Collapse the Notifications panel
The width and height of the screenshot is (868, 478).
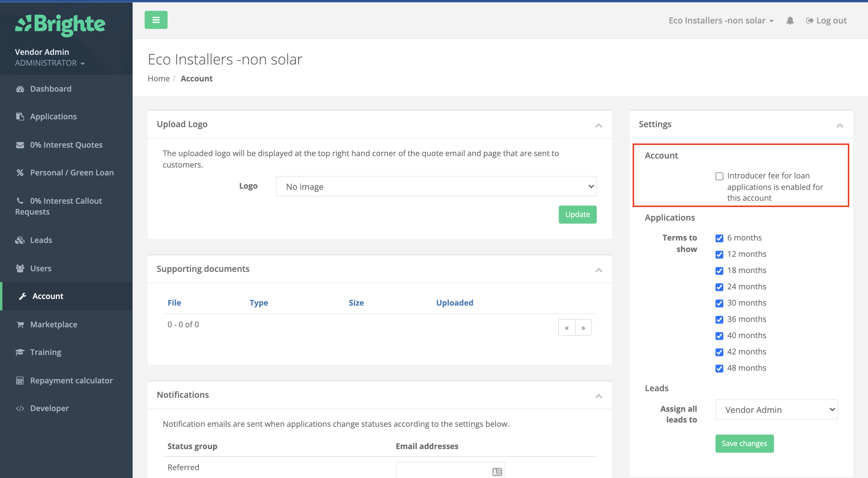(599, 396)
